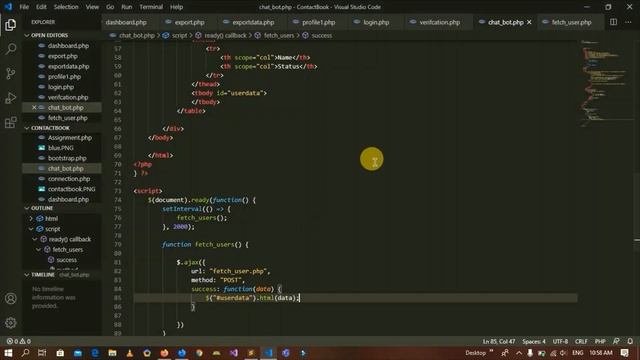Viewport: 640px width, 360px height.
Task: Open the Terminal menu
Action: tap(151, 7)
